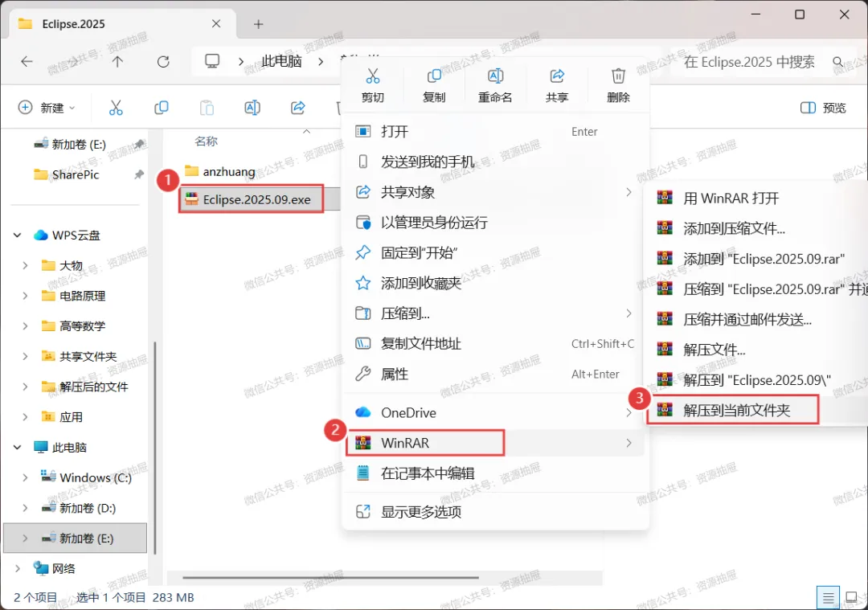Image resolution: width=868 pixels, height=610 pixels.
Task: Select 显示更多选项 entry
Action: click(x=494, y=512)
